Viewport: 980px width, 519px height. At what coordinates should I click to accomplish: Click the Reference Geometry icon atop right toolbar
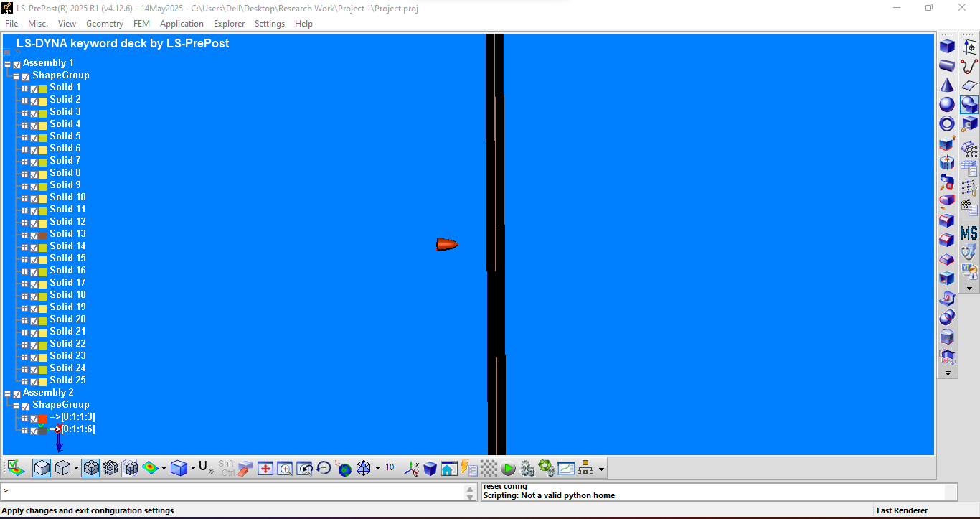pyautogui.click(x=969, y=47)
